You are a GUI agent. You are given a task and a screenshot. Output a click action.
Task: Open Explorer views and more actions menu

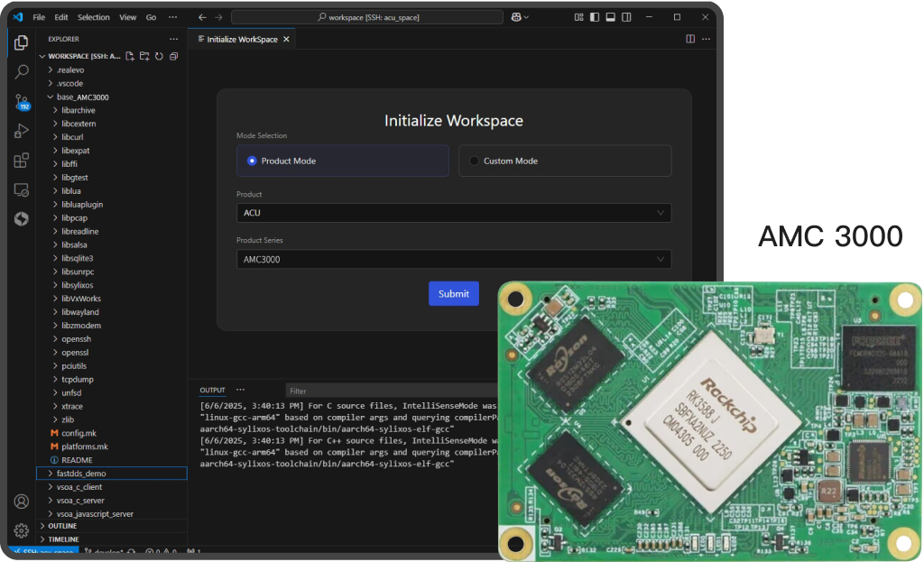tap(174, 39)
